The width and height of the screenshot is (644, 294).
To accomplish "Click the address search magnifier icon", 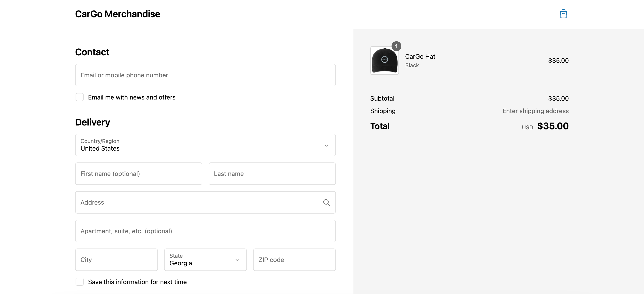I will click(326, 202).
